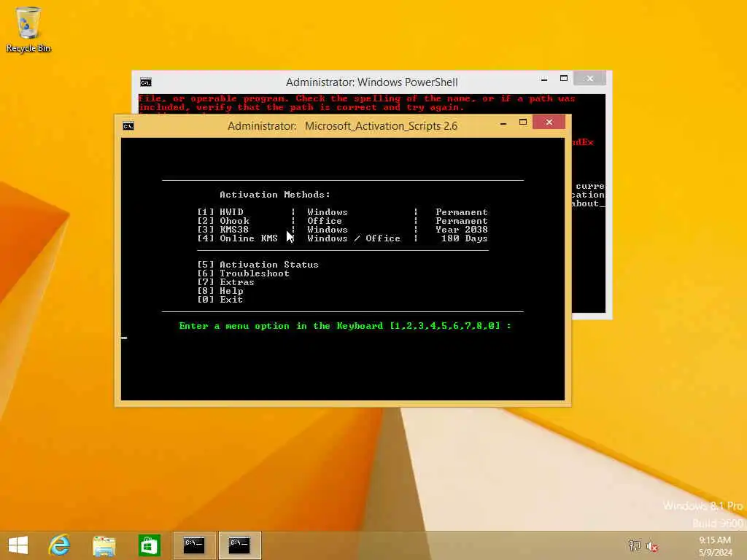Click the '[0] Exit' line
This screenshot has height=560, width=747.
click(x=220, y=300)
